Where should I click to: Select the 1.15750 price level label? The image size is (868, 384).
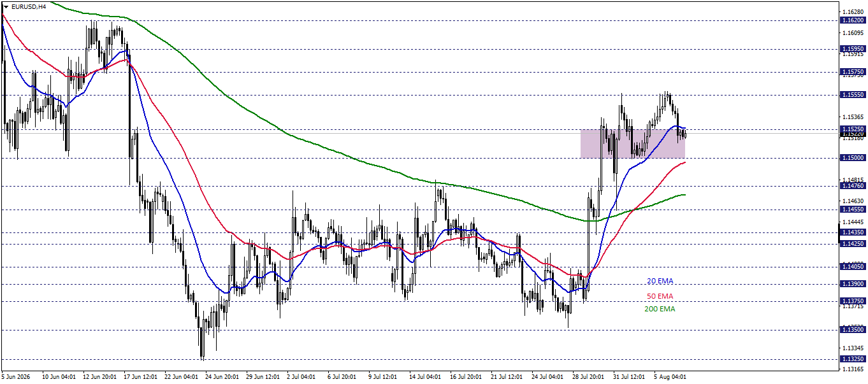click(853, 72)
